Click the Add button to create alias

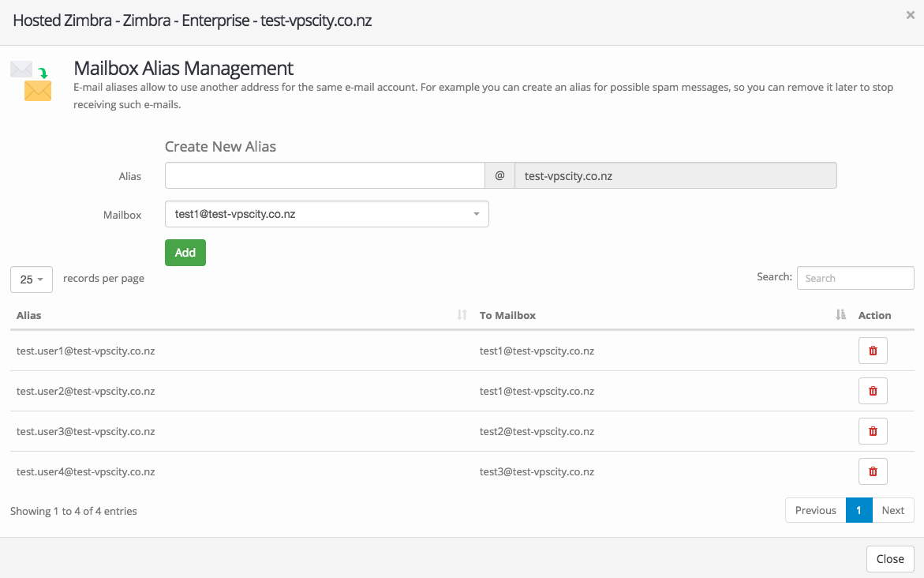(185, 253)
